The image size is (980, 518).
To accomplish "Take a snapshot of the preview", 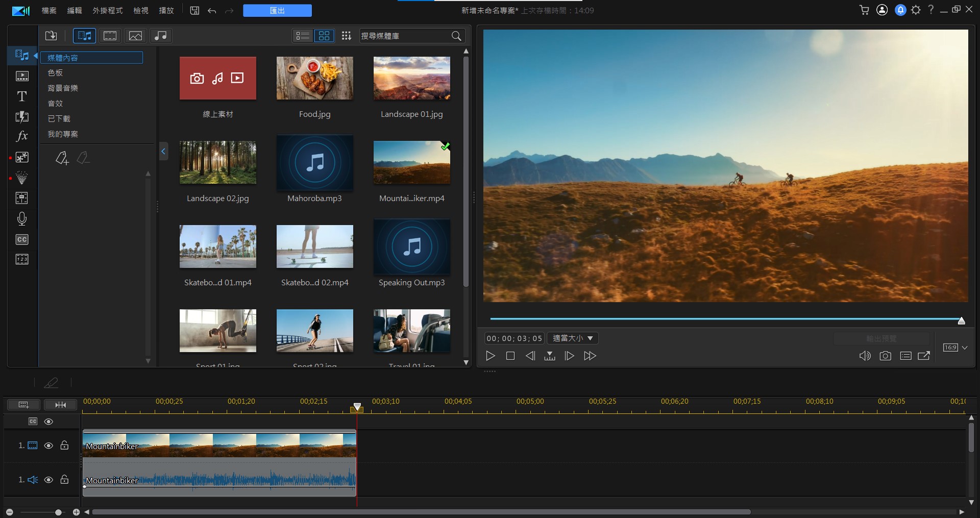I will 885,356.
